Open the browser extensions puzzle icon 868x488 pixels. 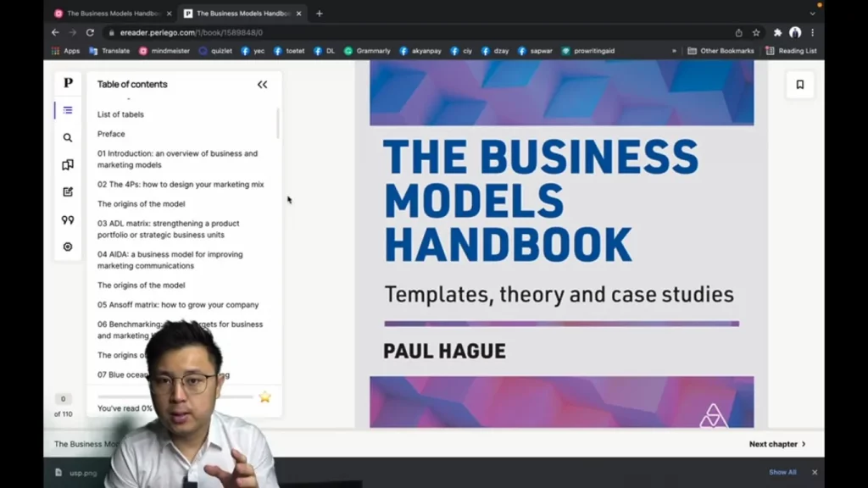tap(777, 33)
